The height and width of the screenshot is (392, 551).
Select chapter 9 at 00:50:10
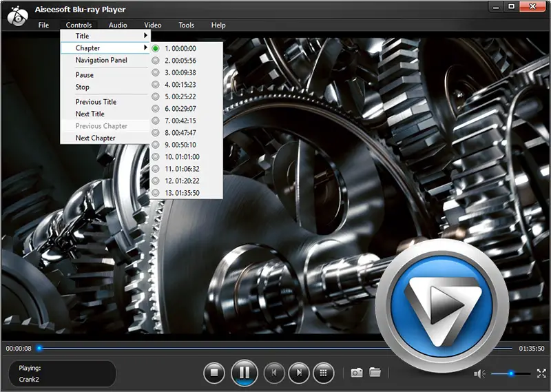pos(186,145)
